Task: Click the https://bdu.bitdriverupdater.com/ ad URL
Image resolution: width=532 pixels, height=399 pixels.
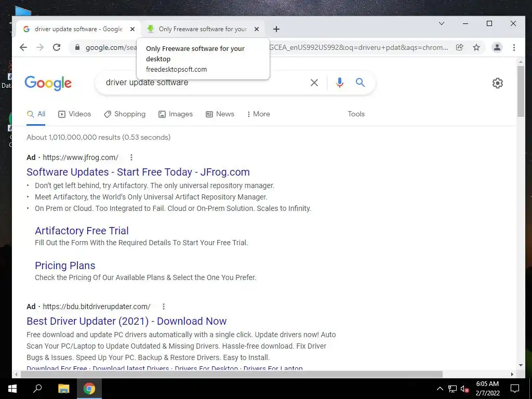Action: (96, 307)
